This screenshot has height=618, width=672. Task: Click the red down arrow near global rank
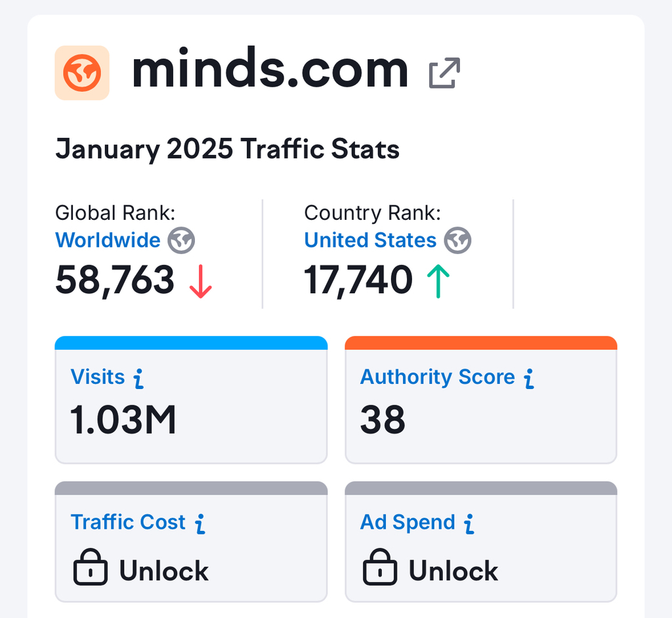200,282
